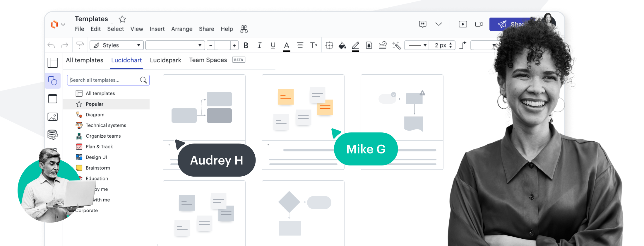Select the format painter tool
This screenshot has height=246, width=644.
(x=80, y=45)
